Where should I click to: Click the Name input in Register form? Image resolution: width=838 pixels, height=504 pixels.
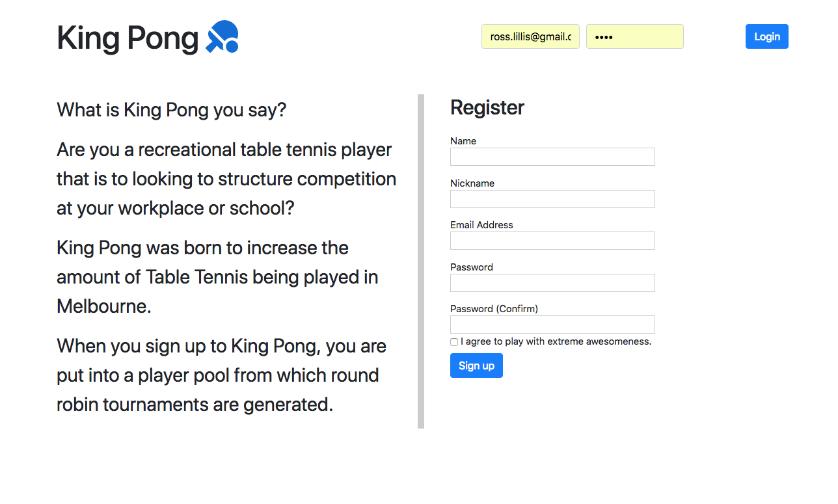552,157
